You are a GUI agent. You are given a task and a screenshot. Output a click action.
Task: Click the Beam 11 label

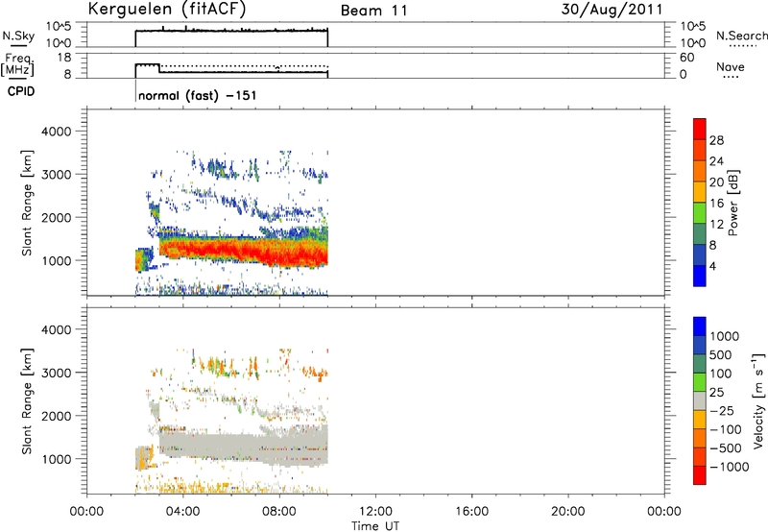click(x=374, y=11)
